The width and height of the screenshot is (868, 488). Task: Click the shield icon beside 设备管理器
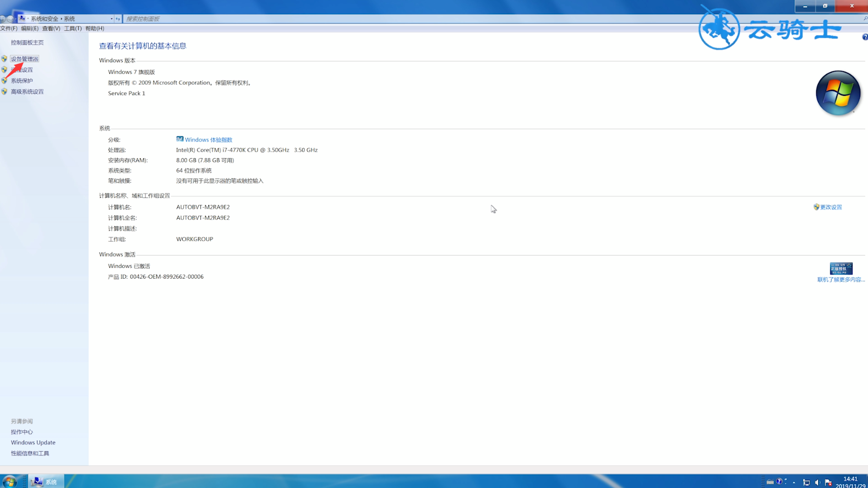point(4,58)
